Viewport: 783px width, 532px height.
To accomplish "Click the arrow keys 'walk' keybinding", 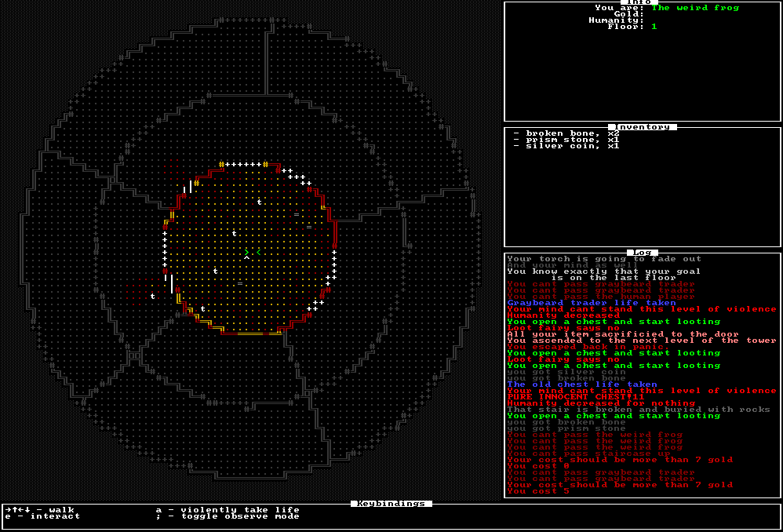I will pyautogui.click(x=39, y=509).
